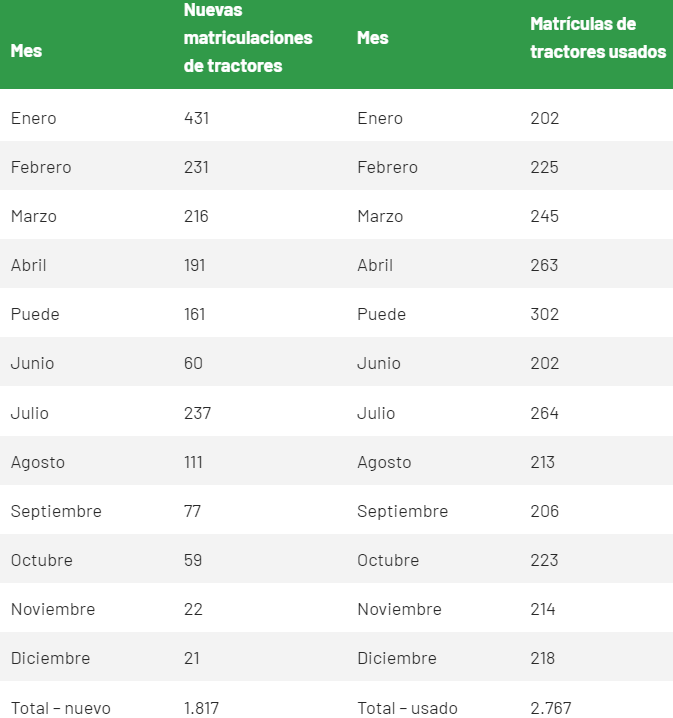This screenshot has height=718, width=673.
Task: Click the 225 used tractors Febrero cell
Action: (x=544, y=167)
